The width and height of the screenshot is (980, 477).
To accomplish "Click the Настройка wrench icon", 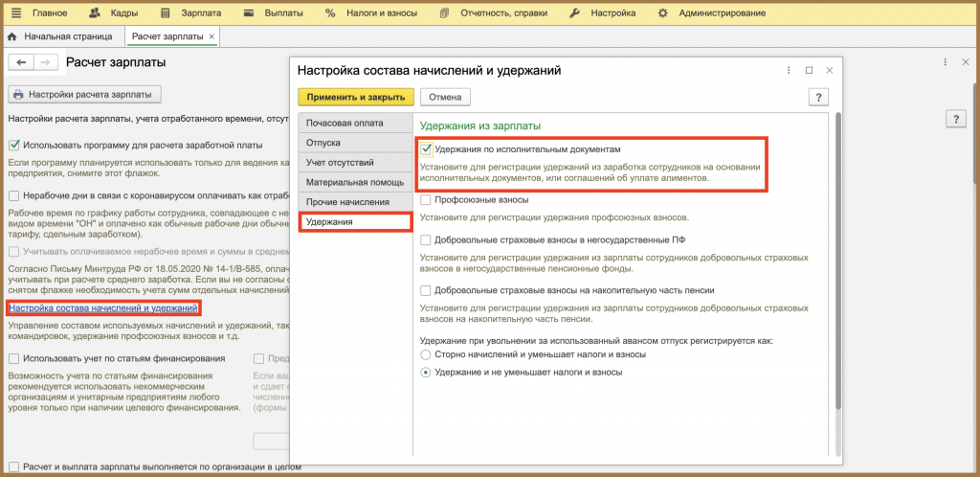I will click(x=575, y=12).
